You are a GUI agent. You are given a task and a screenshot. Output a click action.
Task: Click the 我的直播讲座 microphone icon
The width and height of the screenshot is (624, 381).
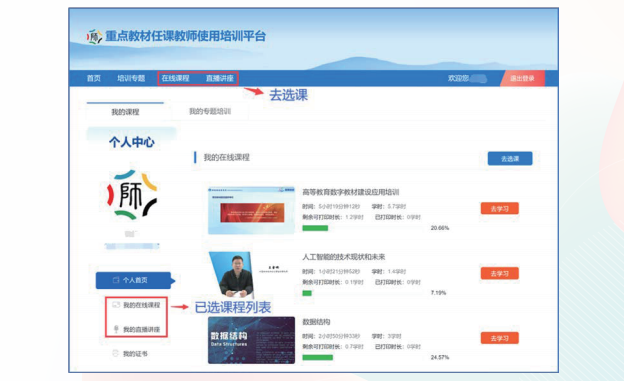click(x=116, y=329)
